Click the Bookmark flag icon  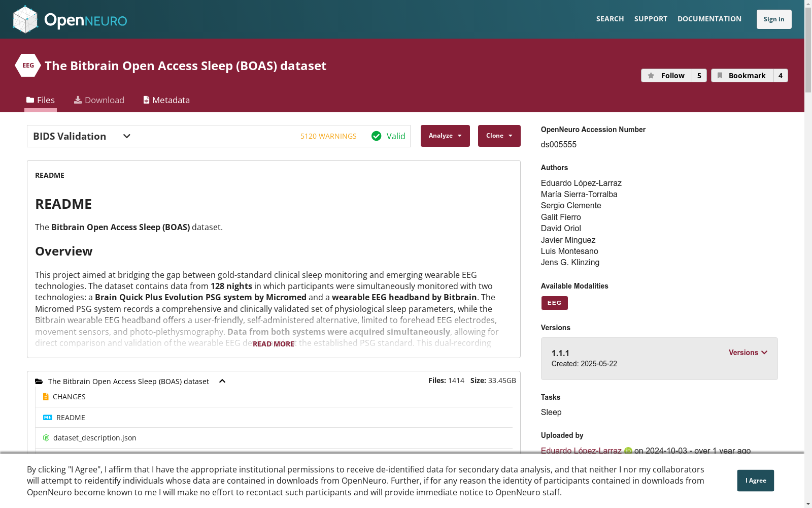(x=720, y=76)
